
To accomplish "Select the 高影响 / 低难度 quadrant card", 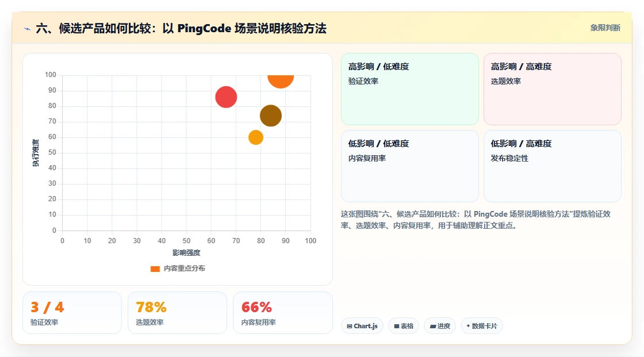I will pos(409,89).
